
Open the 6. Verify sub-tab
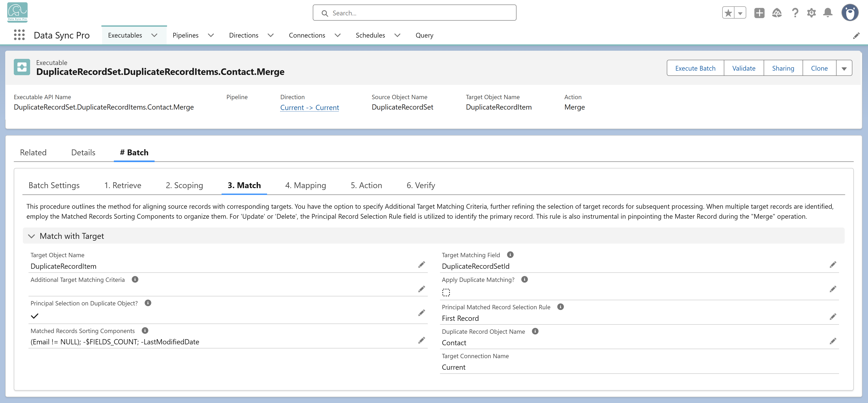421,185
